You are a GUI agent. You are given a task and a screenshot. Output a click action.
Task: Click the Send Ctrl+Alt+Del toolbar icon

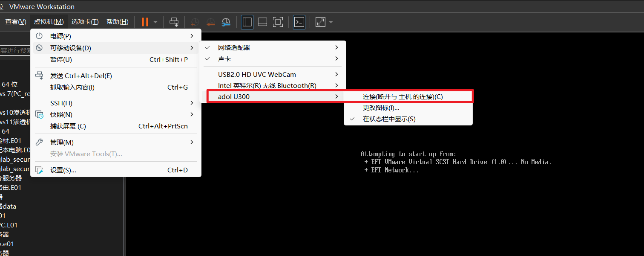(x=174, y=22)
